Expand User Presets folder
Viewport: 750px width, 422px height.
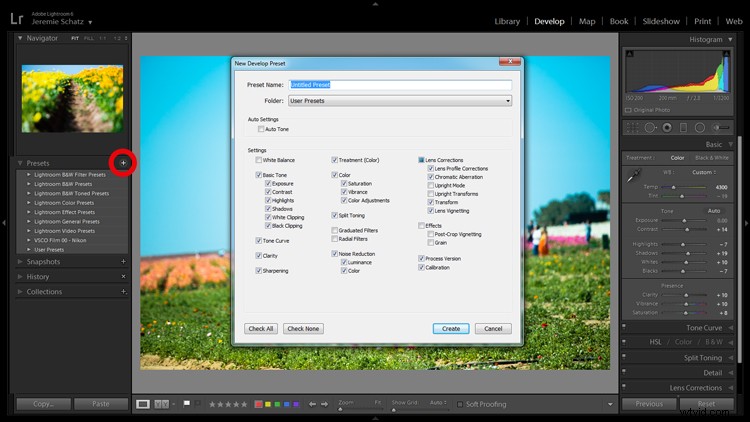point(29,250)
